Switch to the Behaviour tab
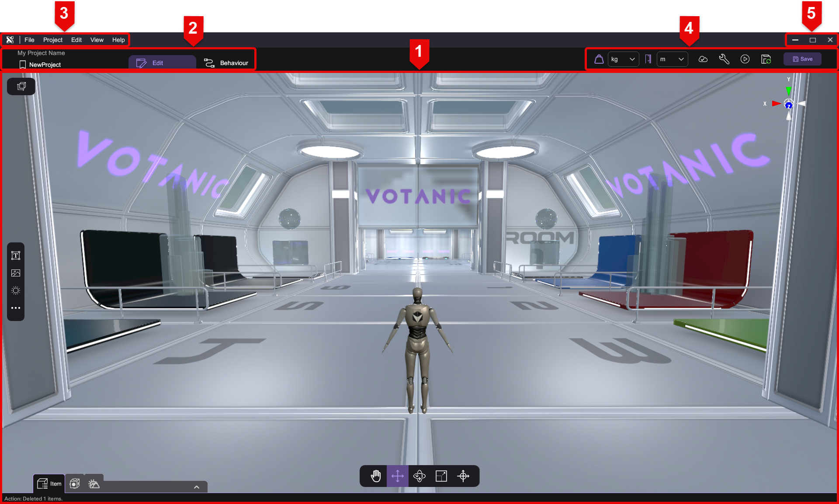Viewport: 839px width, 504px height. click(226, 63)
